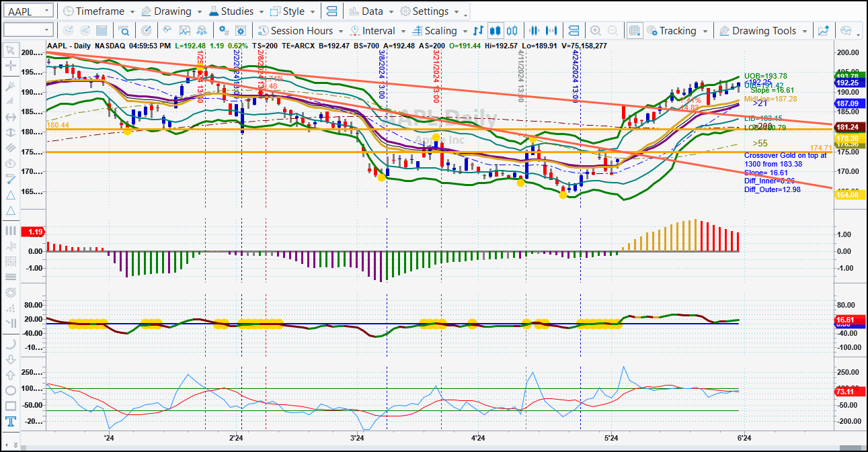The height and width of the screenshot is (452, 868).
Task: Toggle filled candlestick chart style
Action: (x=496, y=30)
